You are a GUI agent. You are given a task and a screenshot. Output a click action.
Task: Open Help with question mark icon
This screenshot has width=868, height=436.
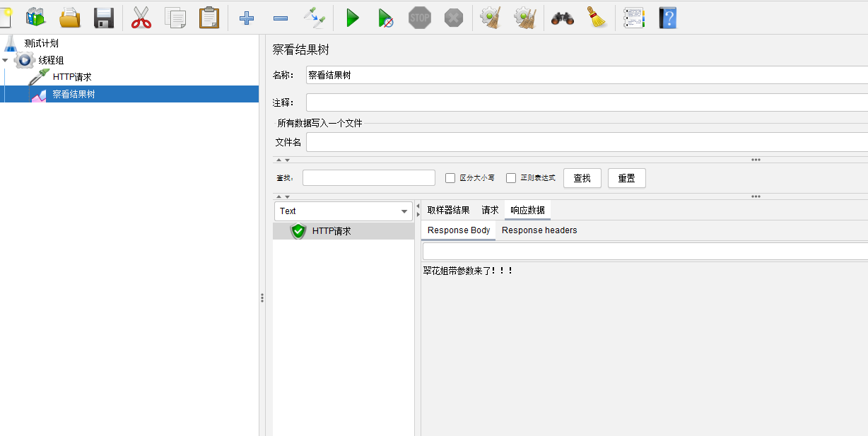668,18
